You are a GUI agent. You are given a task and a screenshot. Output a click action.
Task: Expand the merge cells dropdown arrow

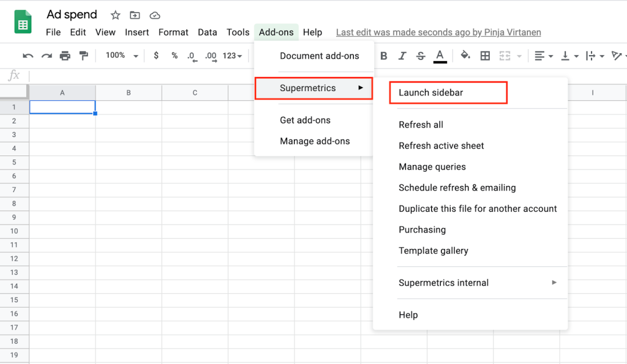point(519,56)
